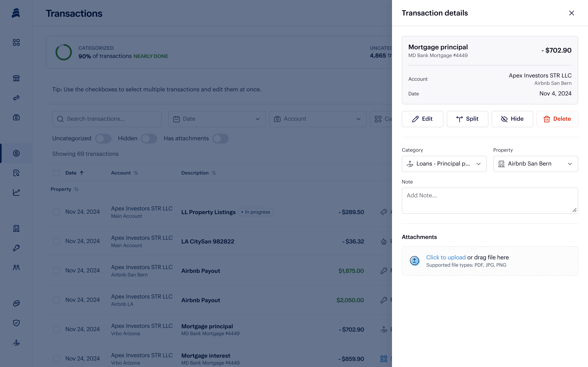Click the Split button
This screenshot has width=588, height=367.
pos(467,119)
